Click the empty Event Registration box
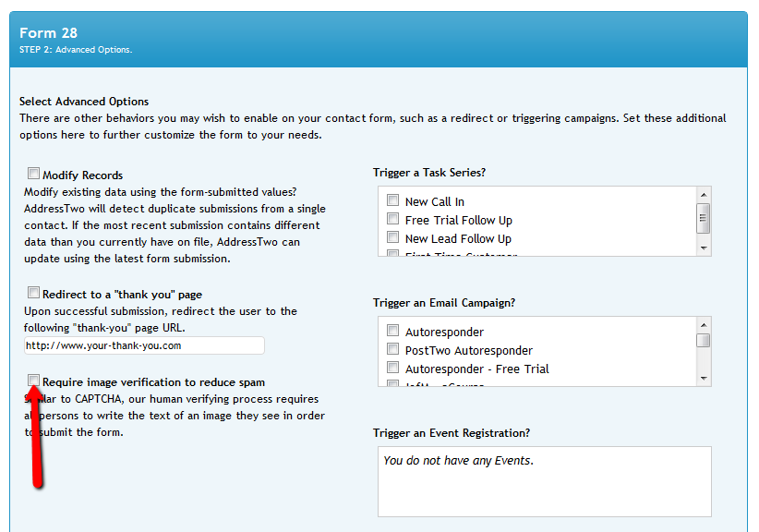The width and height of the screenshot is (759, 532). tap(545, 481)
